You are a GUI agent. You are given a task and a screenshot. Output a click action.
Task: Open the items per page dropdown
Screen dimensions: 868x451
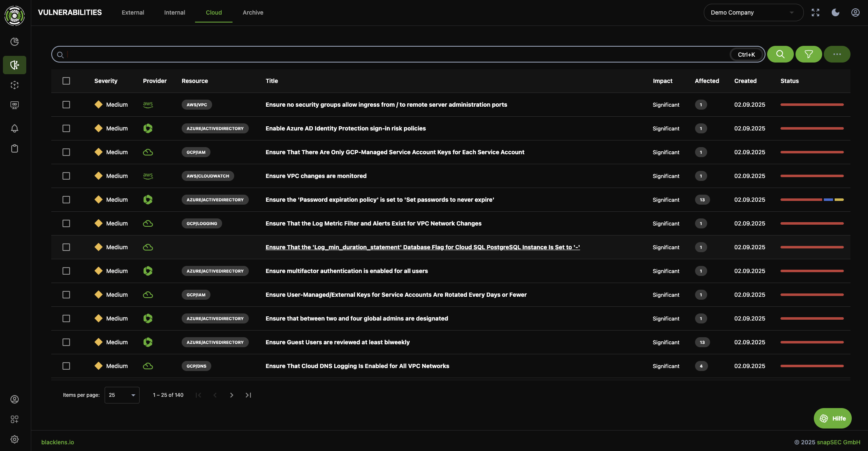122,395
